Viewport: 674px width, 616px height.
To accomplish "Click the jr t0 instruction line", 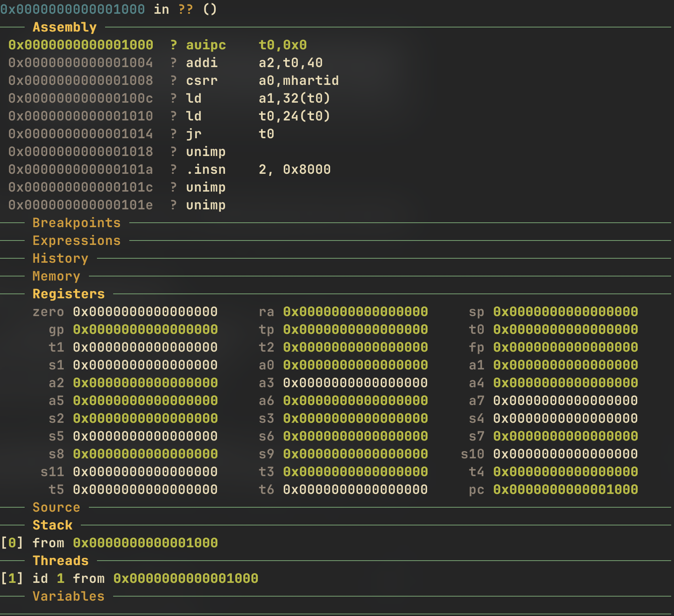I will pos(230,134).
